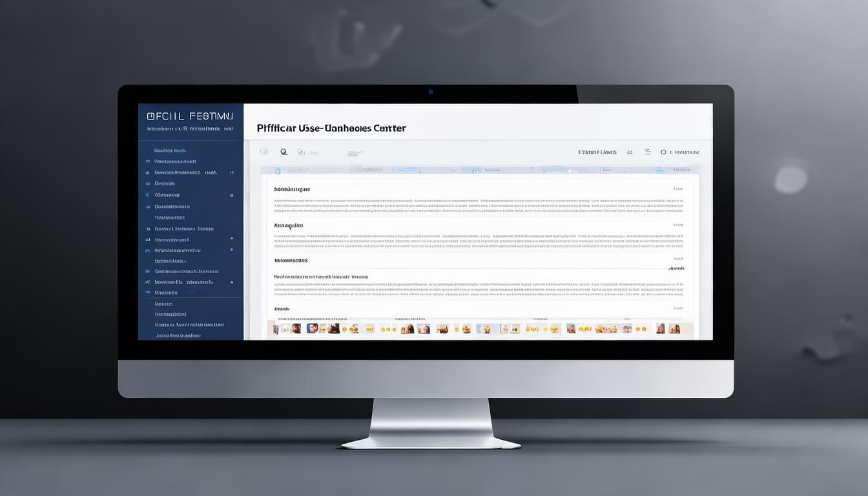868x496 pixels.
Task: Toggle the pause-like marker on third sidebar row
Action: 231,173
